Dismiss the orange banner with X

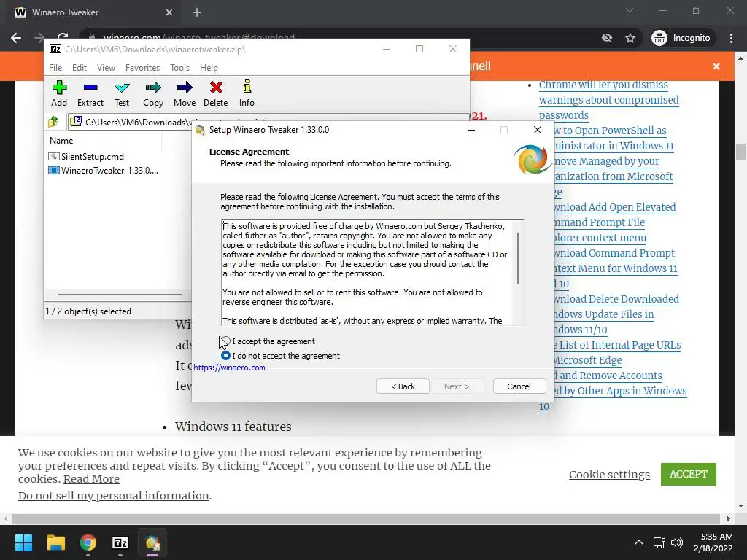[x=716, y=66]
